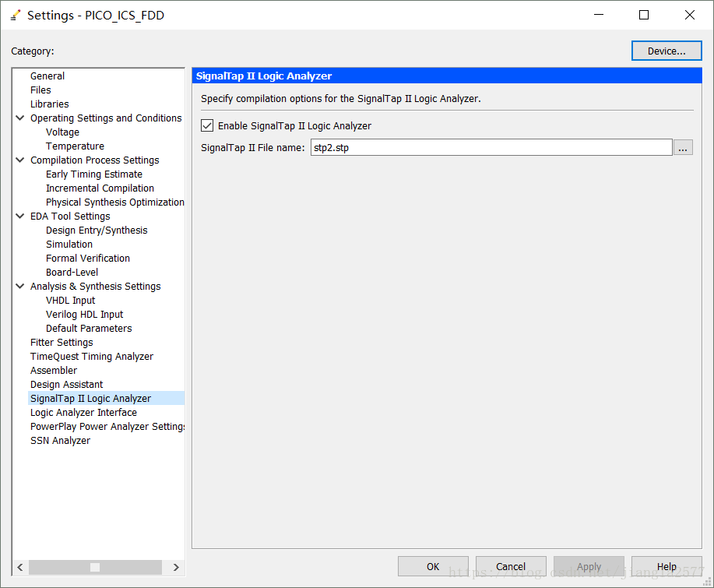
Task: Collapse Compilation Process Settings tree node
Action: [20, 160]
